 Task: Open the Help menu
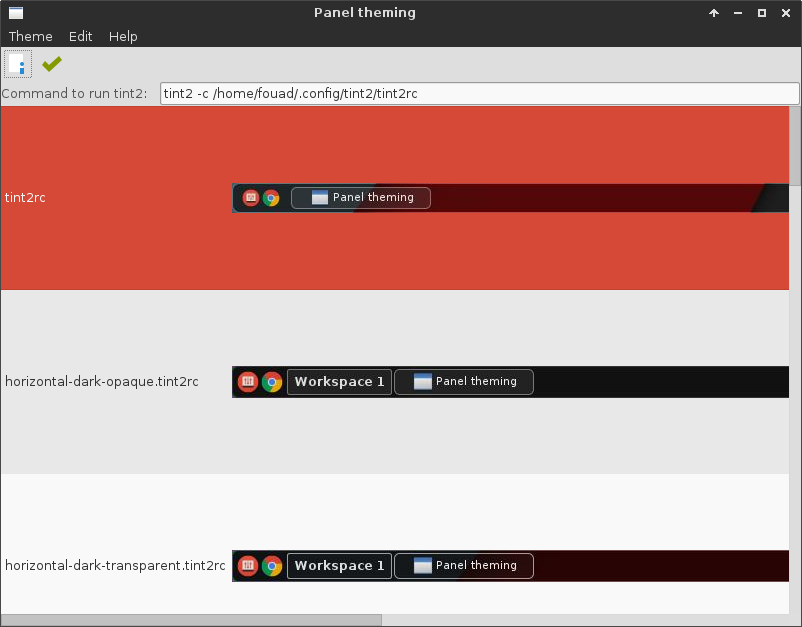pos(123,36)
